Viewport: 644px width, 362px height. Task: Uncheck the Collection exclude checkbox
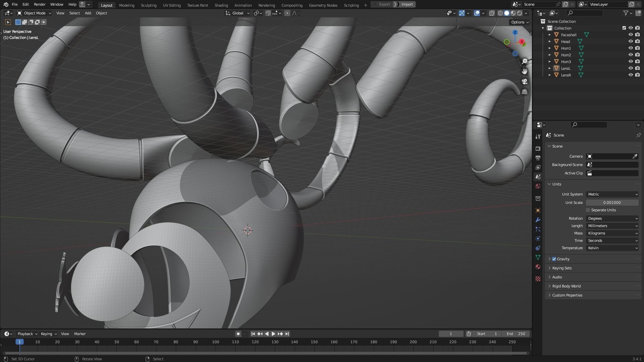pyautogui.click(x=624, y=28)
